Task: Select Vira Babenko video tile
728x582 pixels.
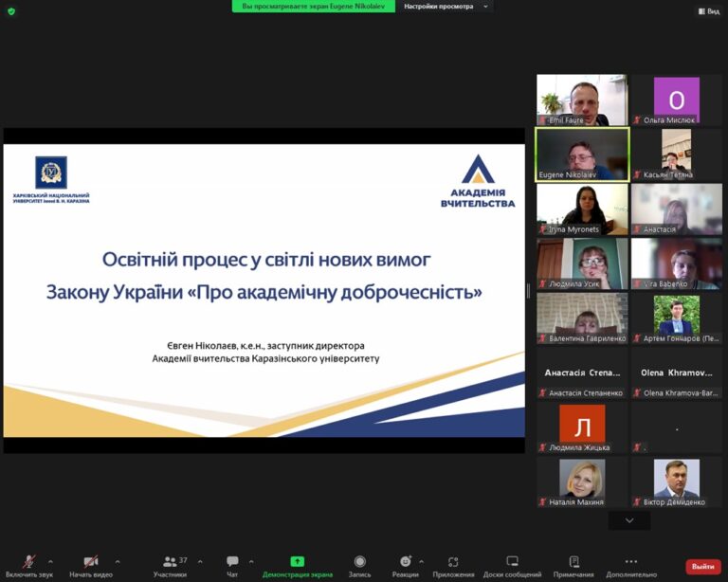Action: 677,264
